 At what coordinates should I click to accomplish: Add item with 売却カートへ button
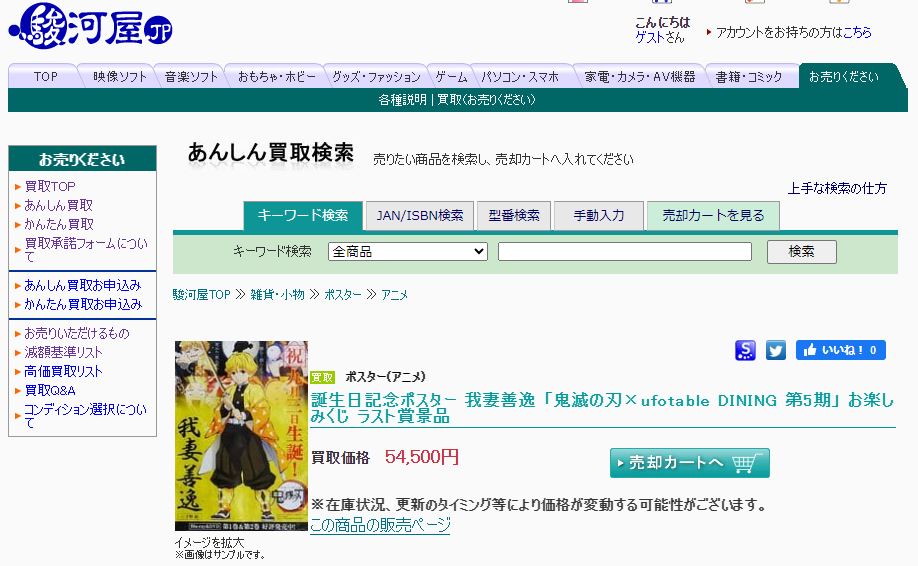[x=690, y=463]
